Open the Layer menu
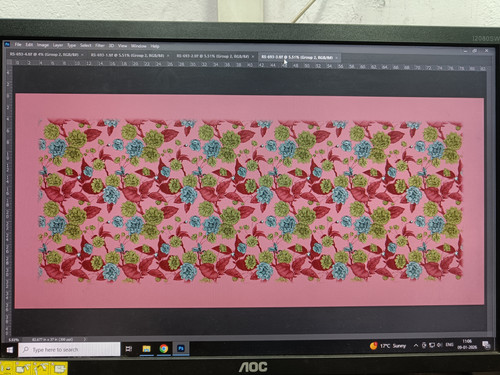 coord(58,45)
